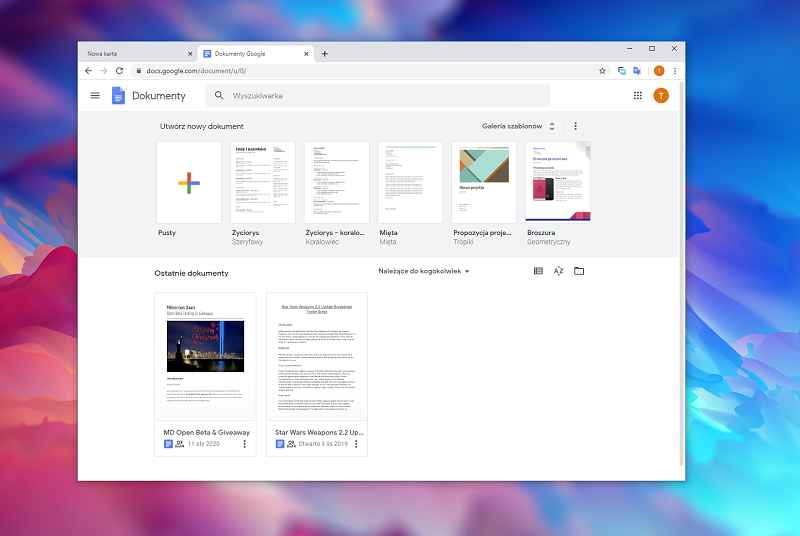Click the MD Open Beta & Giveaway title
This screenshot has height=536, width=800.
[x=207, y=432]
